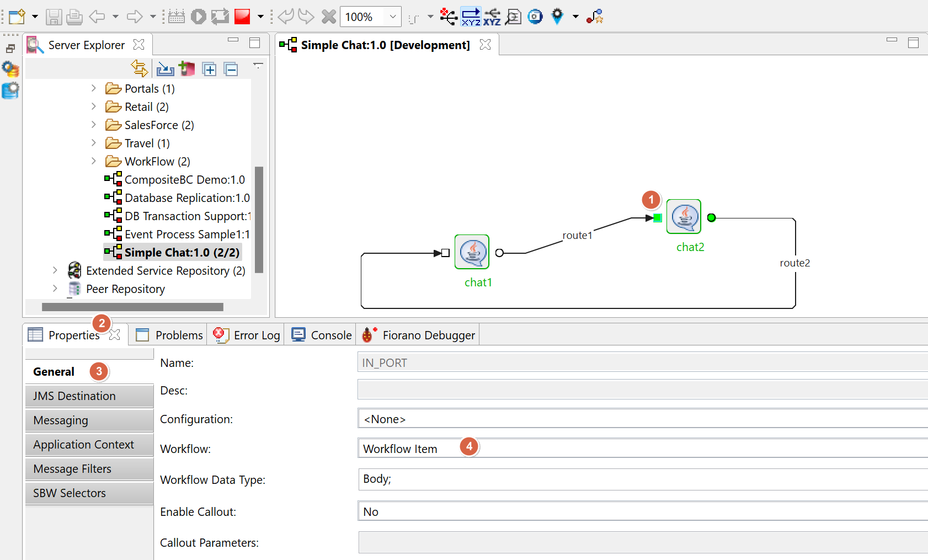
Task: Select the chat1 component on the canvas
Action: pyautogui.click(x=472, y=252)
